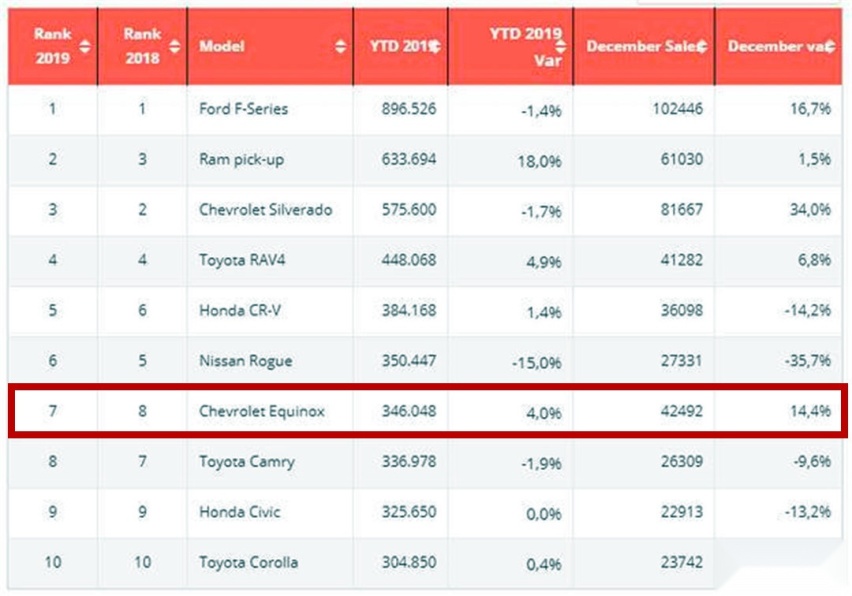Click the 1,5% December variation cell
The width and height of the screenshot is (852, 596).
click(x=814, y=159)
